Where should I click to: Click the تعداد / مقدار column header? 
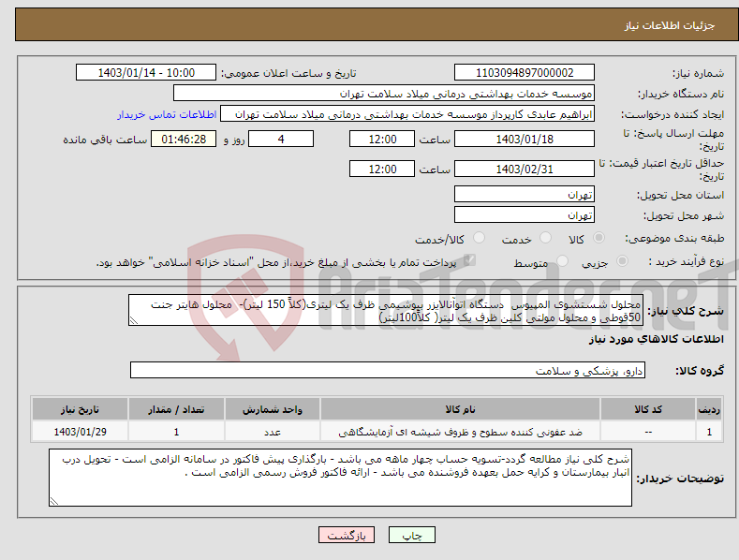click(176, 409)
